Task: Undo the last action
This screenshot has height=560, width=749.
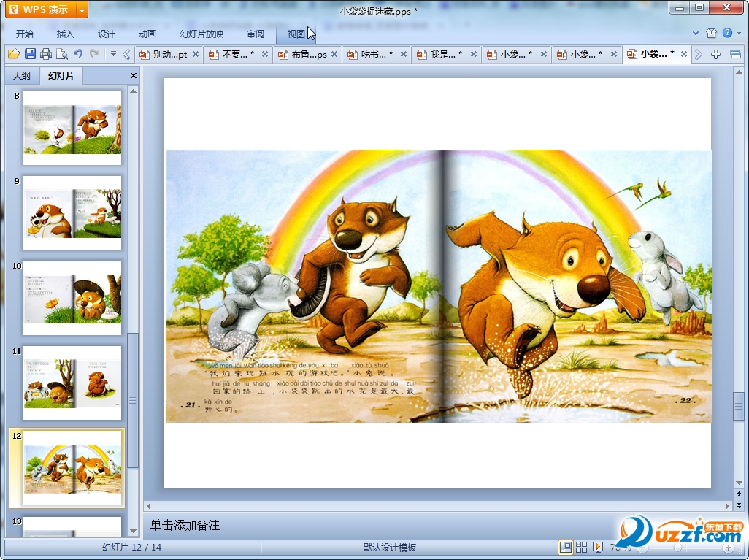Action: pos(78,54)
